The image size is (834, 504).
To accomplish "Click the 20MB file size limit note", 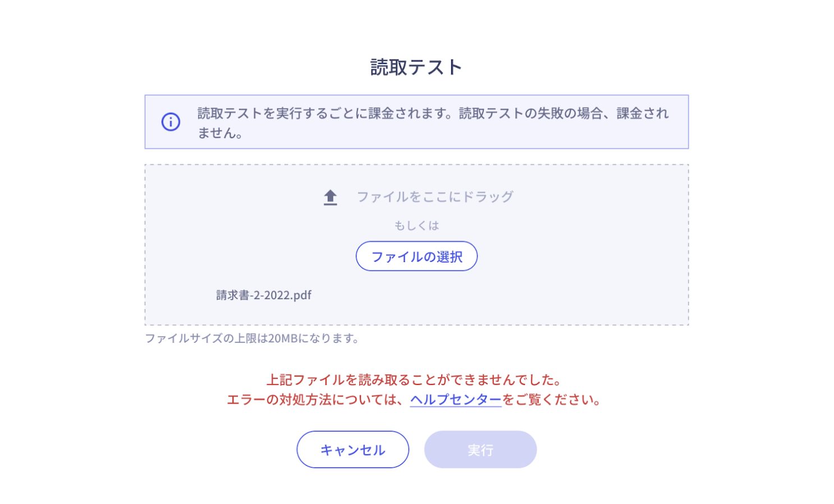I will pos(251,338).
